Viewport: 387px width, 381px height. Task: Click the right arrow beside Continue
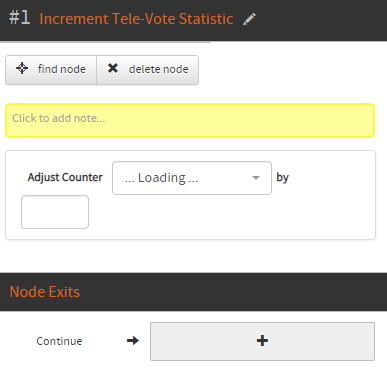click(x=133, y=341)
